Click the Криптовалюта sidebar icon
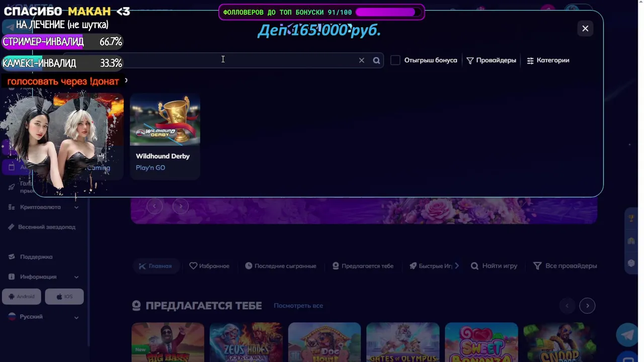 [12, 207]
